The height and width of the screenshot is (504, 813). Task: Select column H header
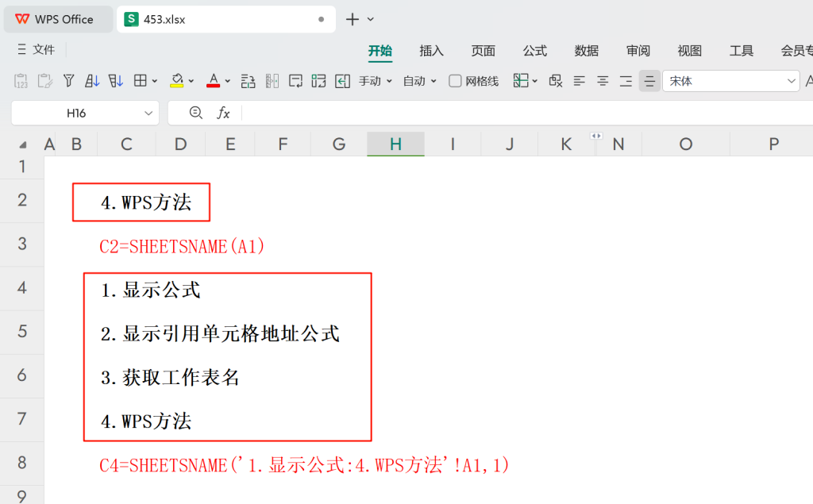395,144
